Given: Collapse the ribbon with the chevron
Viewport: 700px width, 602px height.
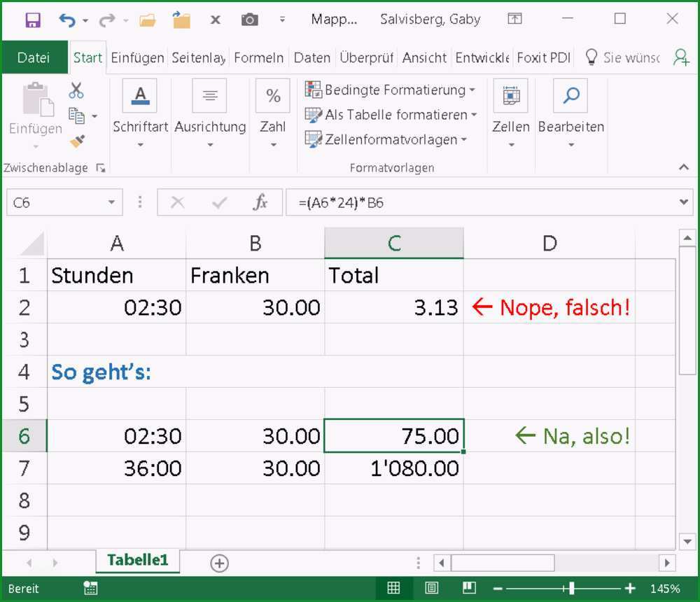Looking at the screenshot, I should point(683,167).
